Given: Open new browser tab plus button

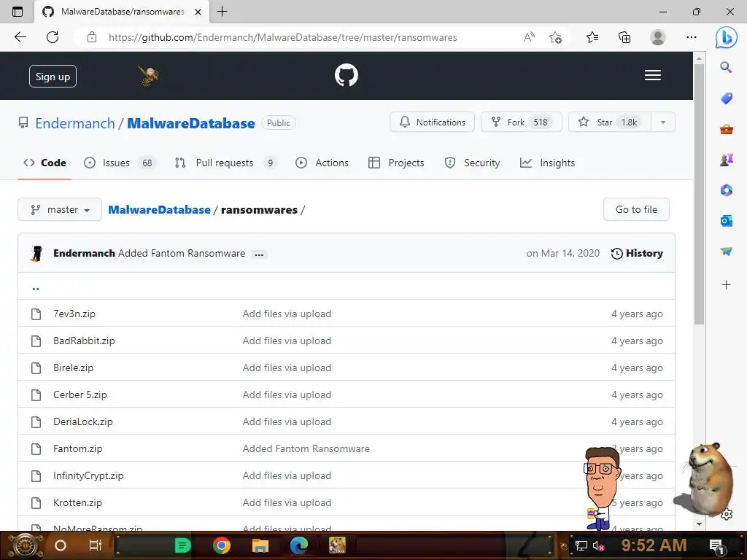Looking at the screenshot, I should [222, 12].
